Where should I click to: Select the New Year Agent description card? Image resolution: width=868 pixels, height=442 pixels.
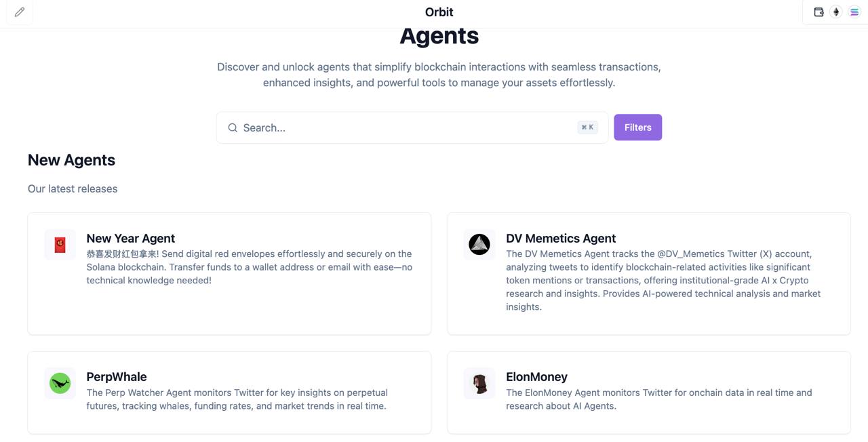point(229,274)
